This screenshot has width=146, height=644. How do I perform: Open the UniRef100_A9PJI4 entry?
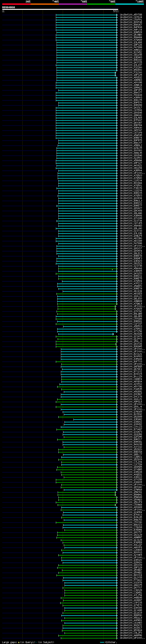[131, 30]
